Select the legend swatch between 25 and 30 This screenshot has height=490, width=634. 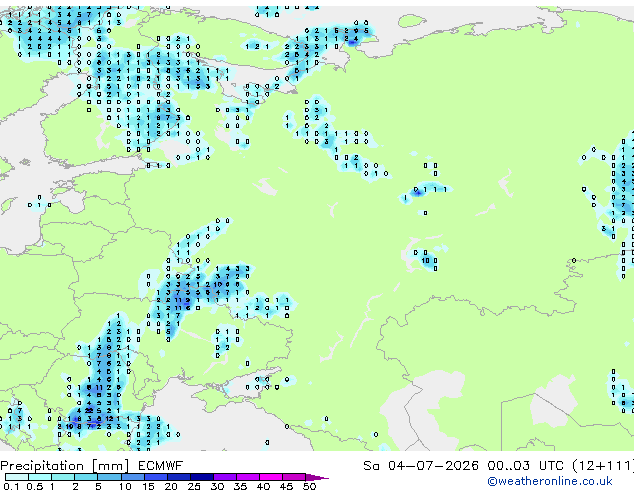tap(202, 477)
